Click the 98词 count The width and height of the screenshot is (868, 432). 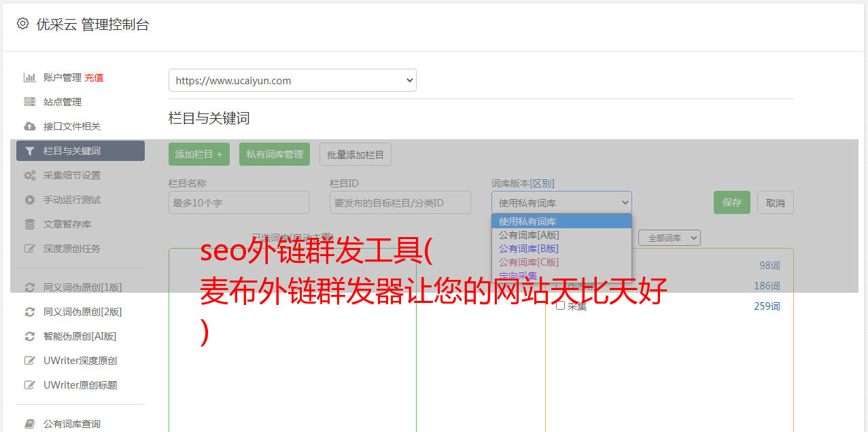point(769,266)
